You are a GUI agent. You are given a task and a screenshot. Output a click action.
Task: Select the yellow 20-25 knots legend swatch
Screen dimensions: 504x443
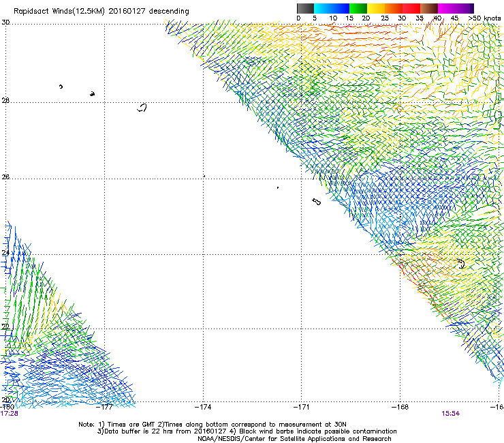pyautogui.click(x=376, y=8)
